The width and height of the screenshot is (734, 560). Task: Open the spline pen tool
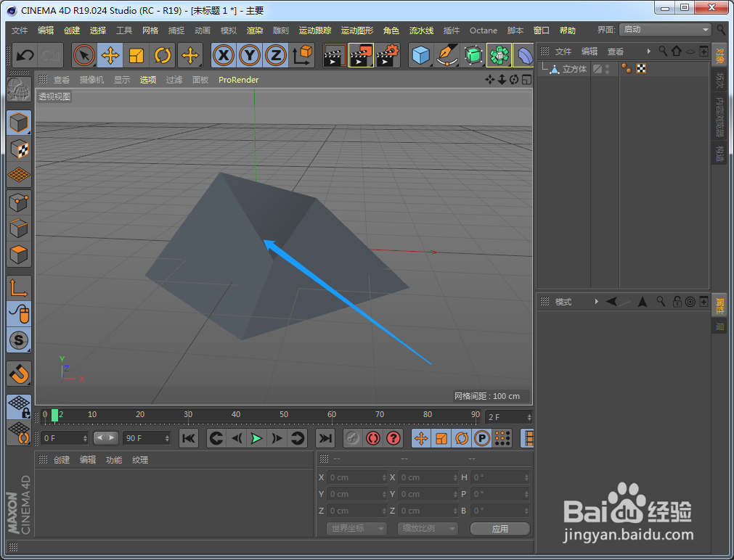(x=447, y=56)
